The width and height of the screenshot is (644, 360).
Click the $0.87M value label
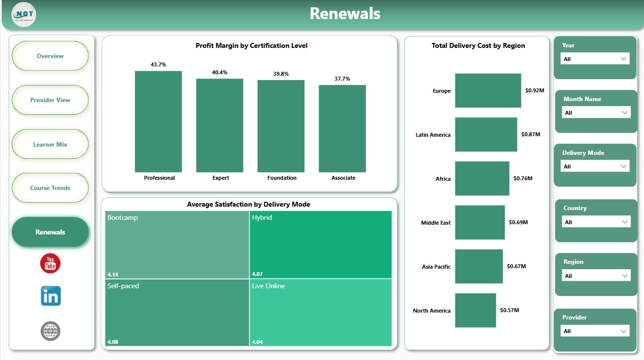coord(531,134)
